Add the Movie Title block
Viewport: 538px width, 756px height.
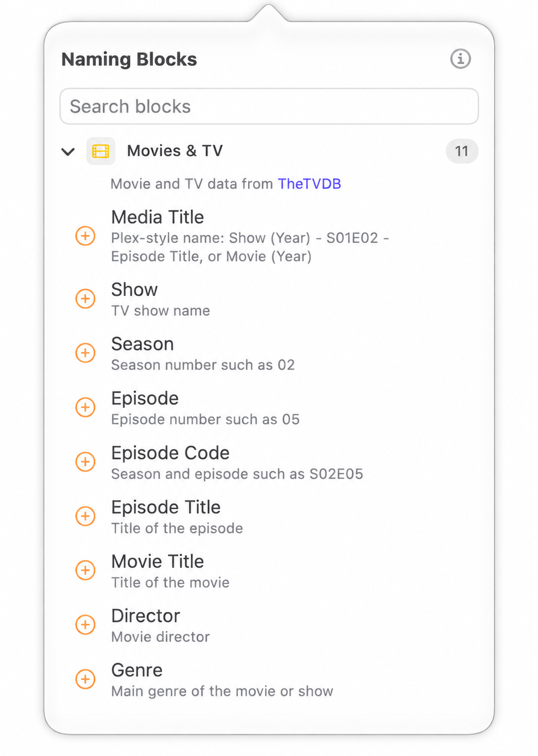(85, 570)
